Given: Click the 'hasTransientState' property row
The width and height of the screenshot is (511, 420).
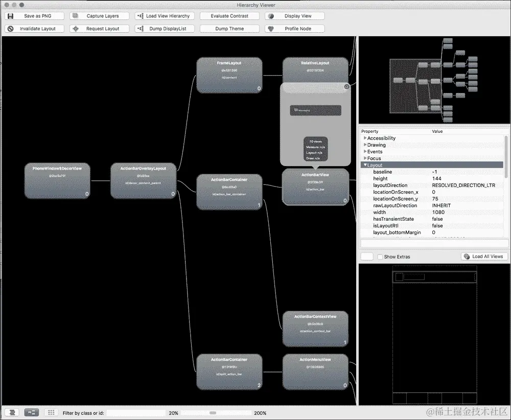Looking at the screenshot, I should pyautogui.click(x=432, y=219).
